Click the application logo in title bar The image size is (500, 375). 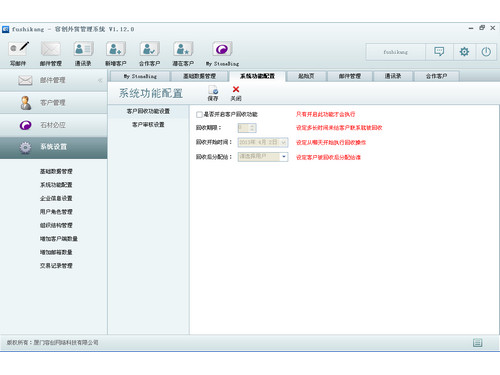(x=5, y=29)
